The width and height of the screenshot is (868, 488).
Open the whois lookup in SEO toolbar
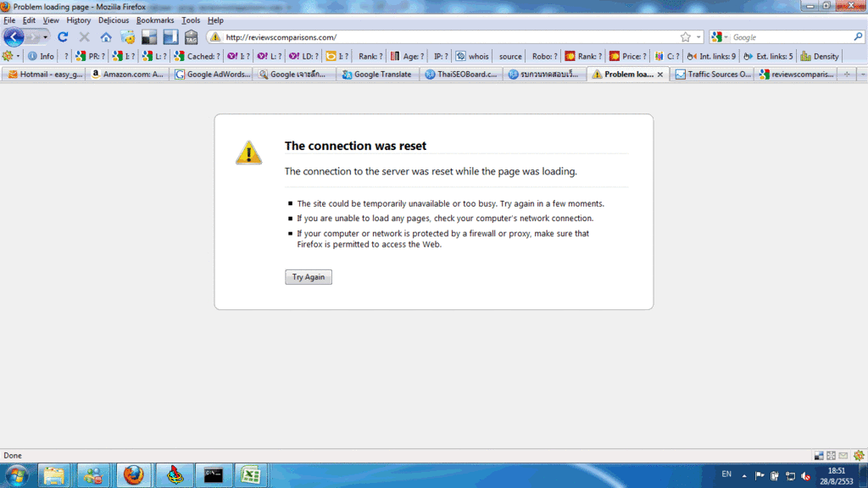[x=473, y=57]
